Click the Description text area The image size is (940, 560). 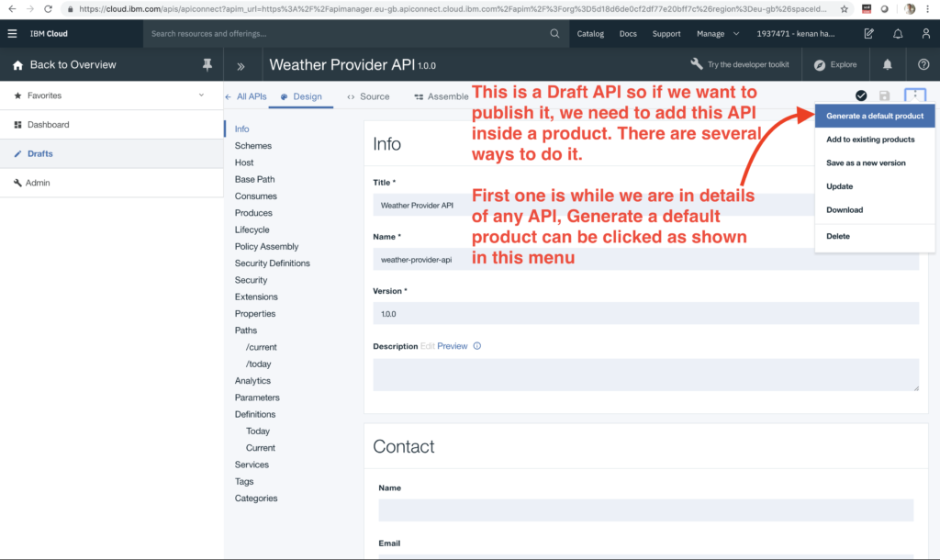pos(645,375)
